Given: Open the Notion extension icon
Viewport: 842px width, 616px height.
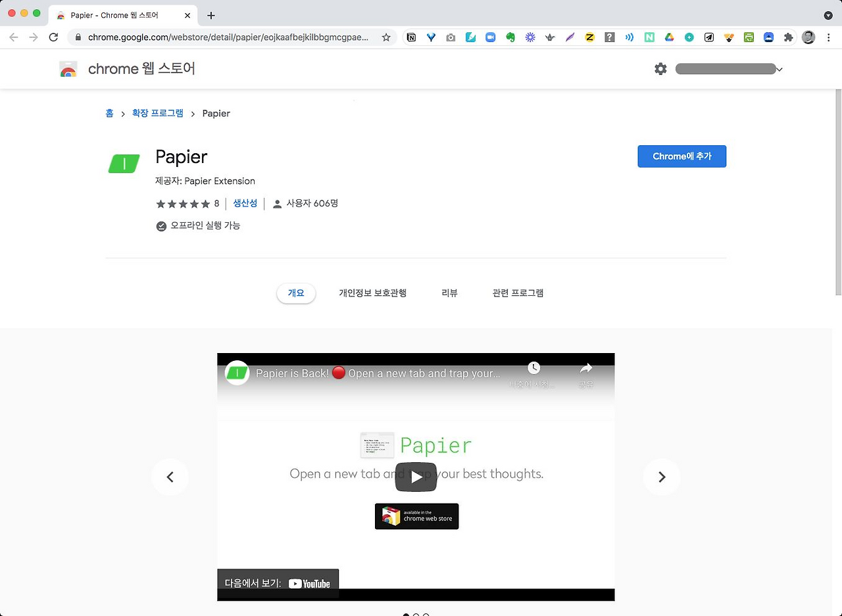Looking at the screenshot, I should pyautogui.click(x=412, y=37).
